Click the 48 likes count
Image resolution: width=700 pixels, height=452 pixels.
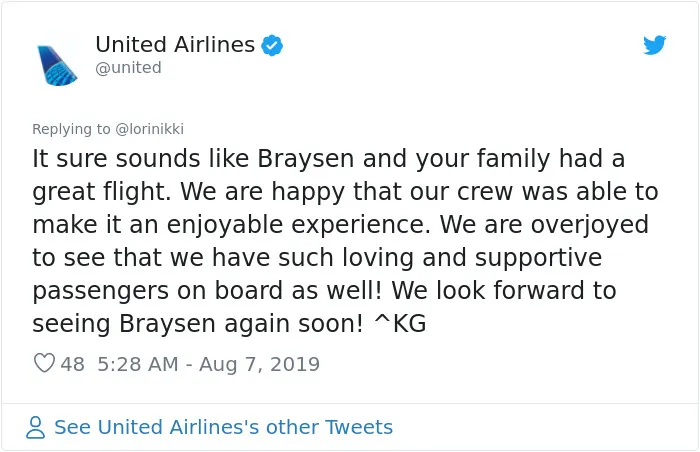pyautogui.click(x=73, y=364)
